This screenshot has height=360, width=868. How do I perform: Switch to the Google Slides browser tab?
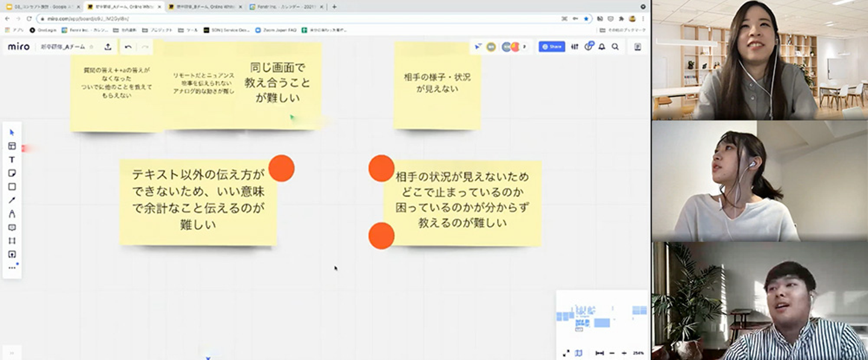43,7
